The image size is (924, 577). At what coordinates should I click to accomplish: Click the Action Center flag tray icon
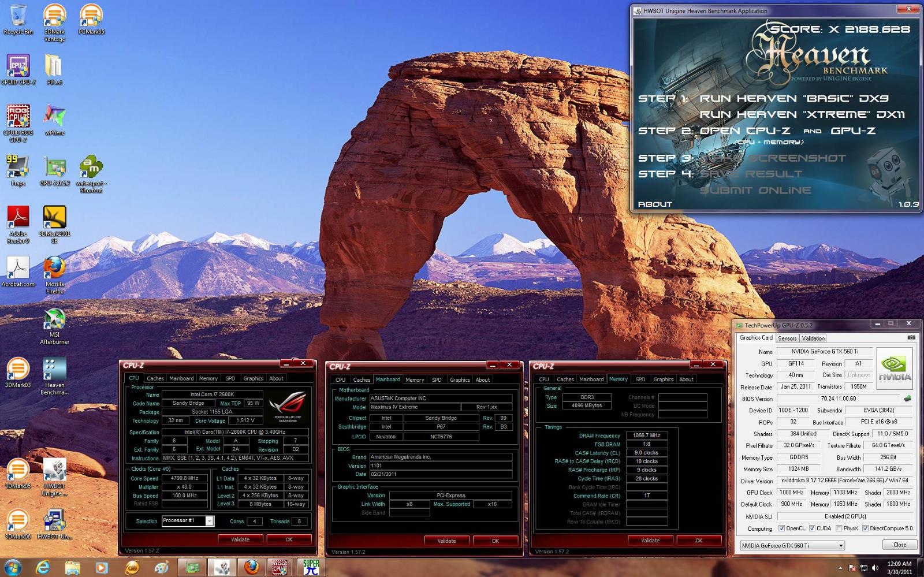pyautogui.click(x=852, y=568)
